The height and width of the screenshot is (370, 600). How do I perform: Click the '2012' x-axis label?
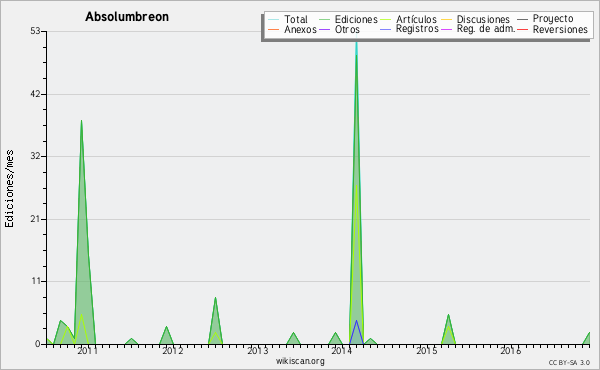(x=173, y=350)
